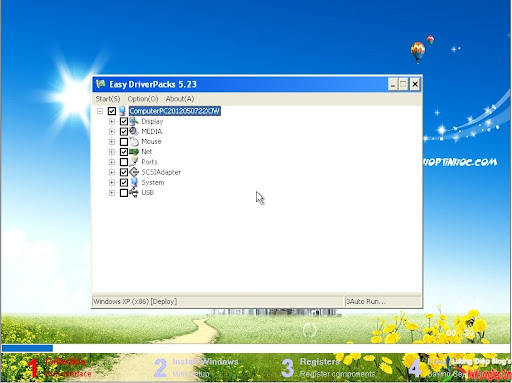Click the USB symbol icon
The width and height of the screenshot is (512, 383).
[x=134, y=193]
